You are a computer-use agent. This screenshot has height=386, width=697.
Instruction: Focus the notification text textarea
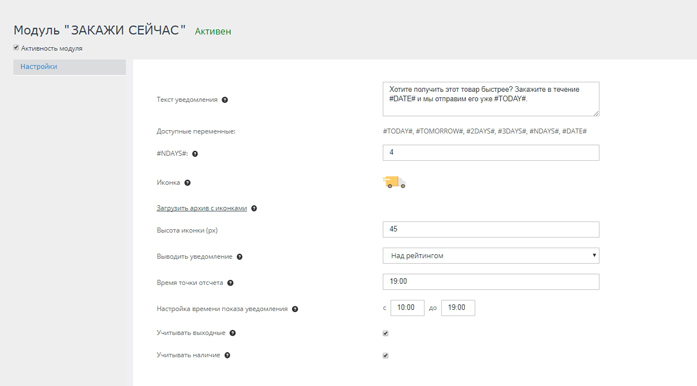491,99
